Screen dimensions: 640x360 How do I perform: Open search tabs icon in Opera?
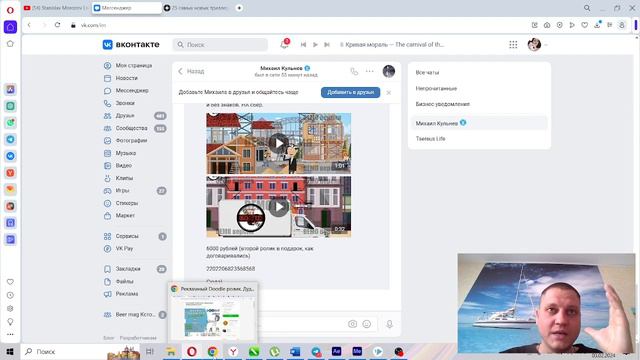pyautogui.click(x=587, y=8)
